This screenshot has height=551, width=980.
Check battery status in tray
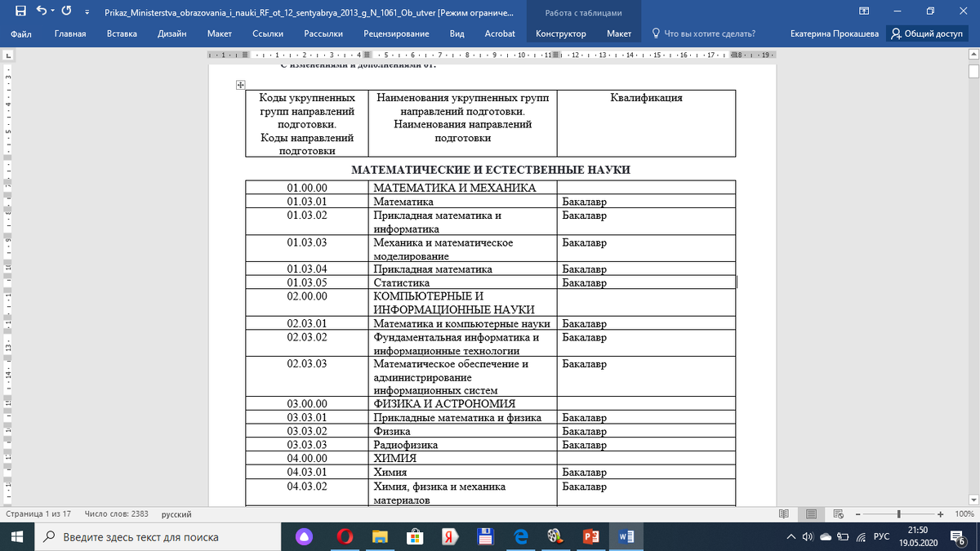click(x=842, y=536)
